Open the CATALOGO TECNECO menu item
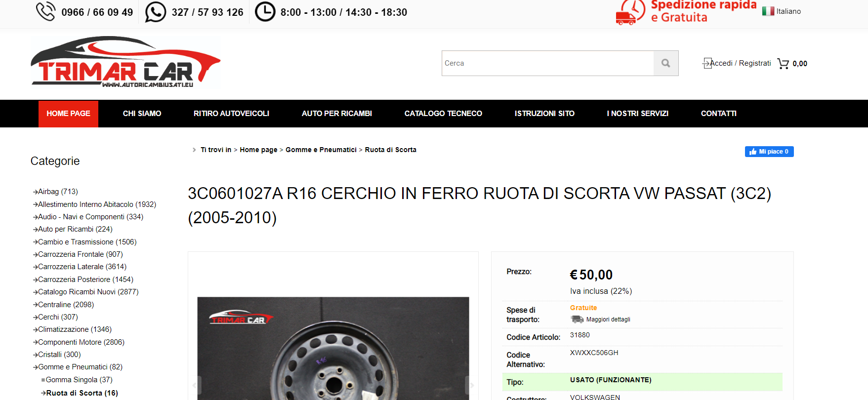The width and height of the screenshot is (868, 400). (443, 114)
